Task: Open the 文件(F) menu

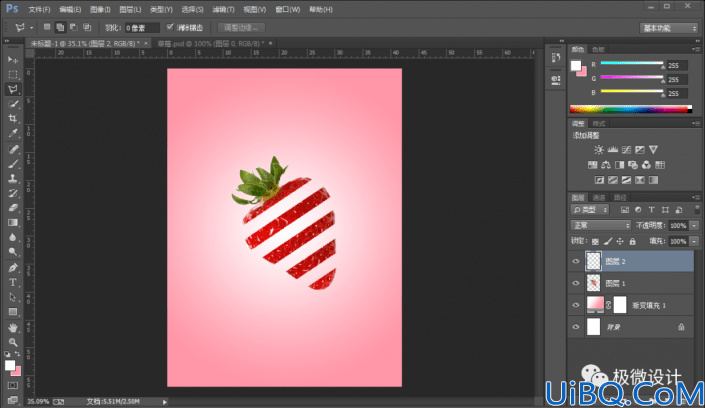Action: (x=39, y=9)
